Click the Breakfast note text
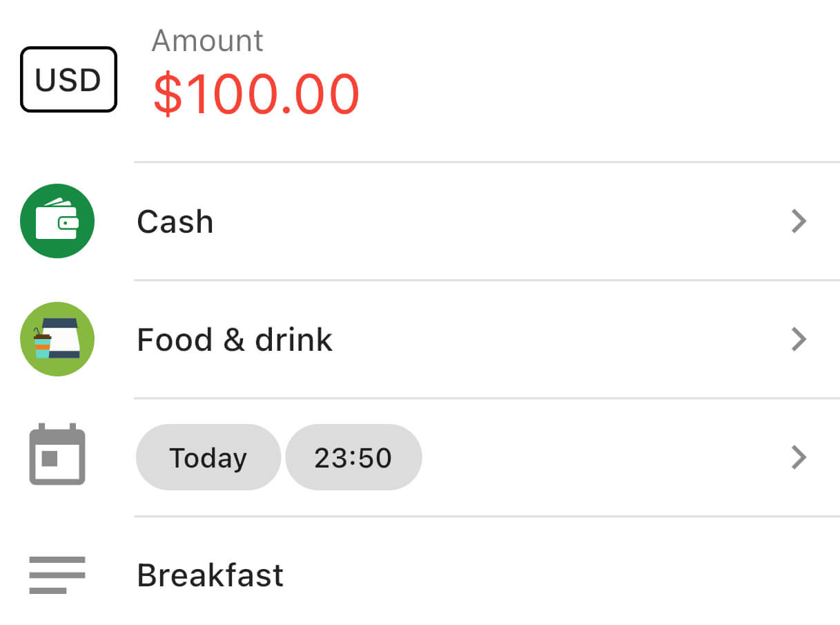840x625 pixels. pyautogui.click(x=210, y=575)
